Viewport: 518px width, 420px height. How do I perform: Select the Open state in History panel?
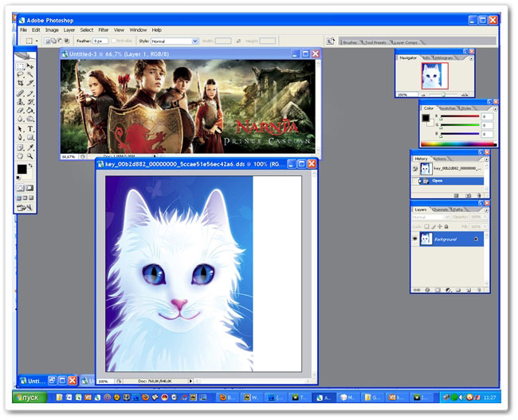tap(438, 181)
